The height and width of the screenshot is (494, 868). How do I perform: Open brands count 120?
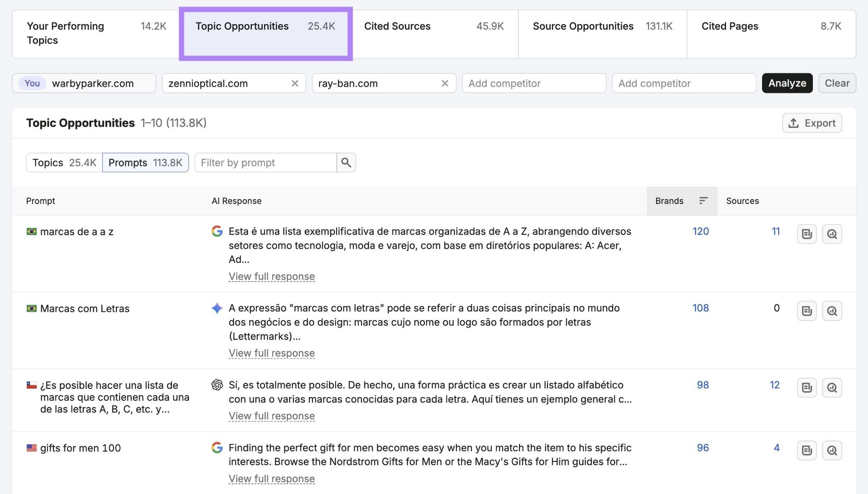pos(701,232)
